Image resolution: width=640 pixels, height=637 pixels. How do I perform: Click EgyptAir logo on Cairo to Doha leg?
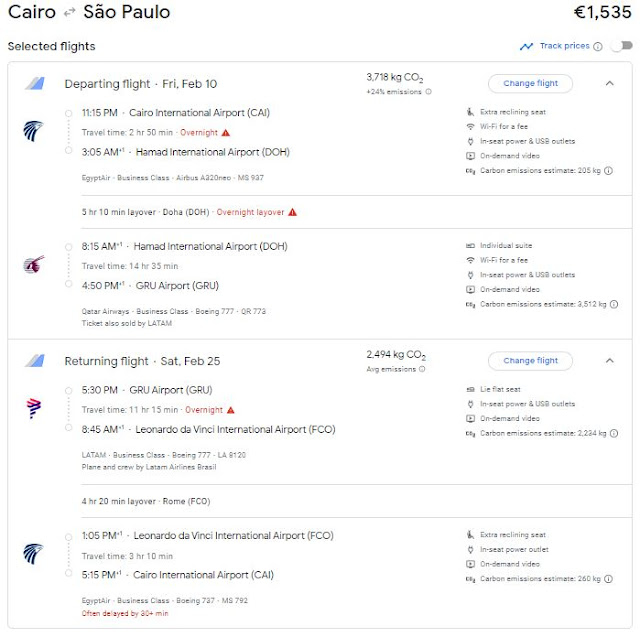(x=33, y=130)
